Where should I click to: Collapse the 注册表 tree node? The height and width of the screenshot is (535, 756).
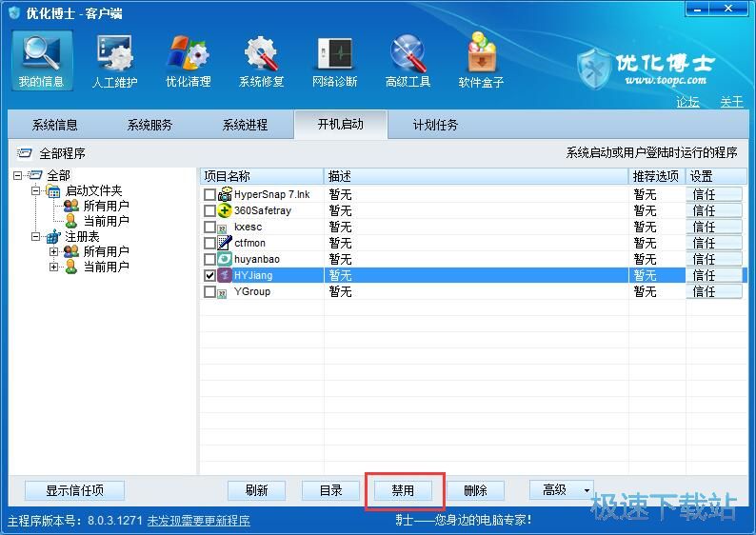point(35,237)
